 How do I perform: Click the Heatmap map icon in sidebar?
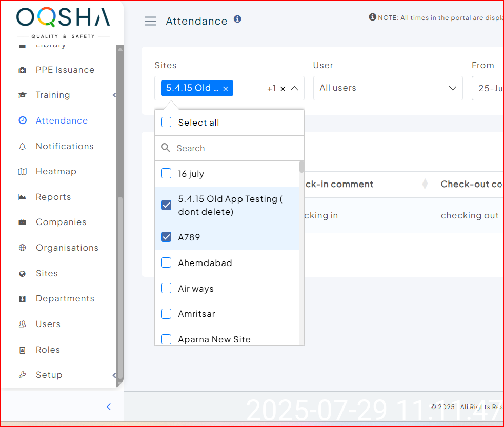(x=22, y=172)
